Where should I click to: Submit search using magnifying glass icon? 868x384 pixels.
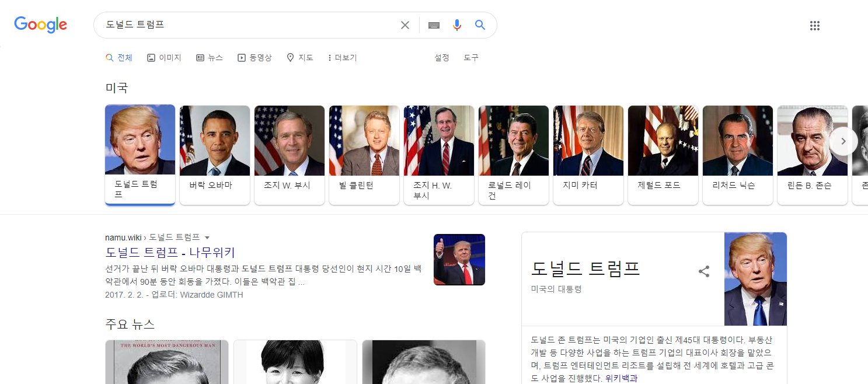pyautogui.click(x=480, y=25)
